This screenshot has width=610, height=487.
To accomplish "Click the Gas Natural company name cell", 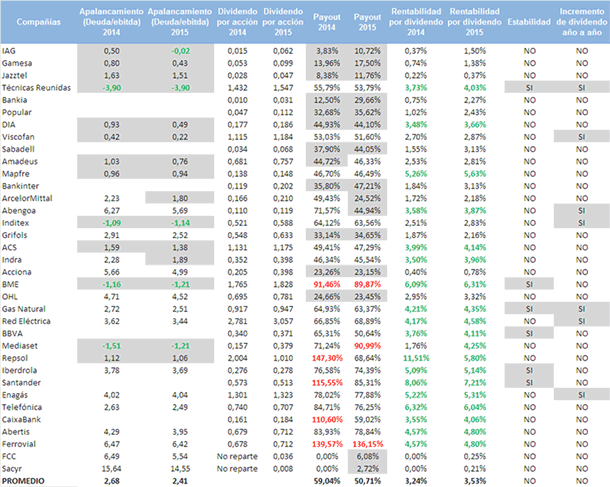I will [x=24, y=309].
